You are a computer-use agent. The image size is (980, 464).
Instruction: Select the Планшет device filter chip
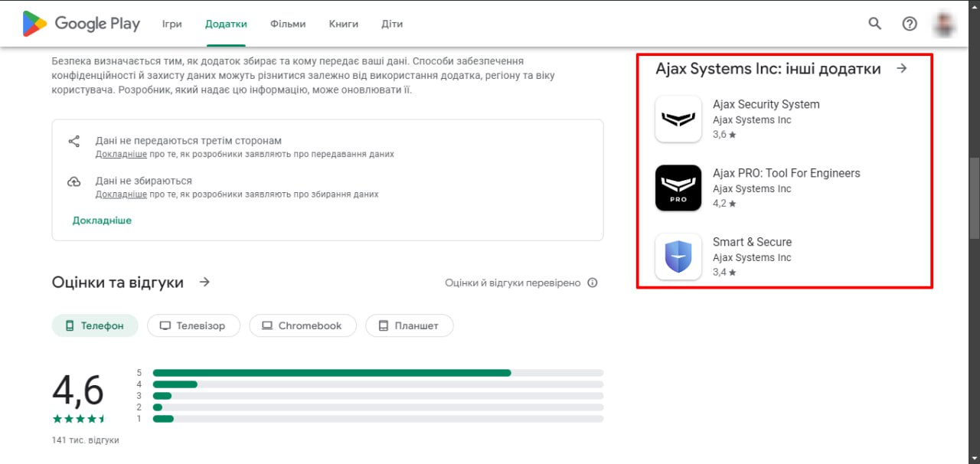point(410,325)
